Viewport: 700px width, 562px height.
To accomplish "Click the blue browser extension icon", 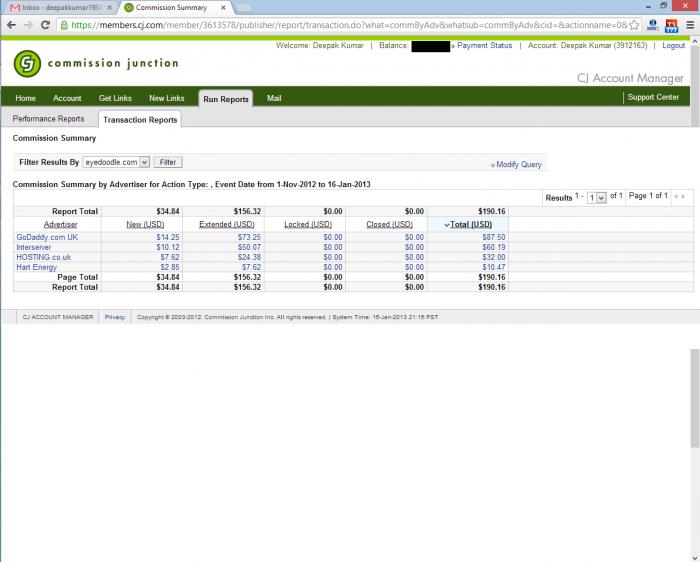I will [x=653, y=25].
